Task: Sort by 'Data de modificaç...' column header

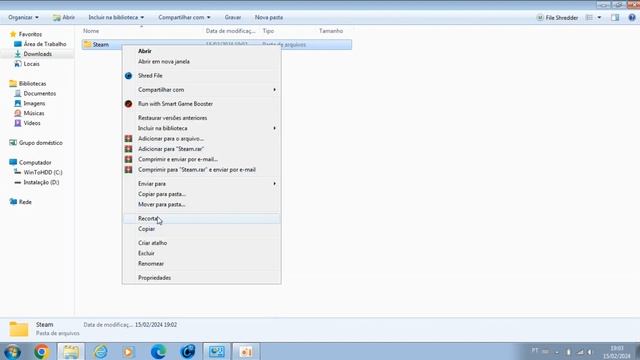Action: pos(231,31)
